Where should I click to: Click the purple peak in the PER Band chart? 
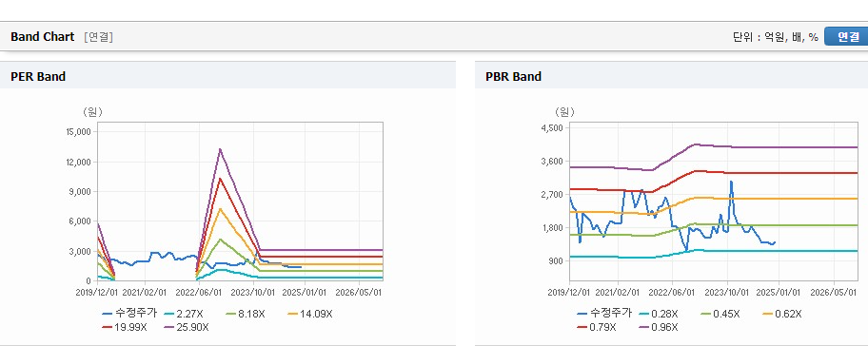click(x=220, y=148)
